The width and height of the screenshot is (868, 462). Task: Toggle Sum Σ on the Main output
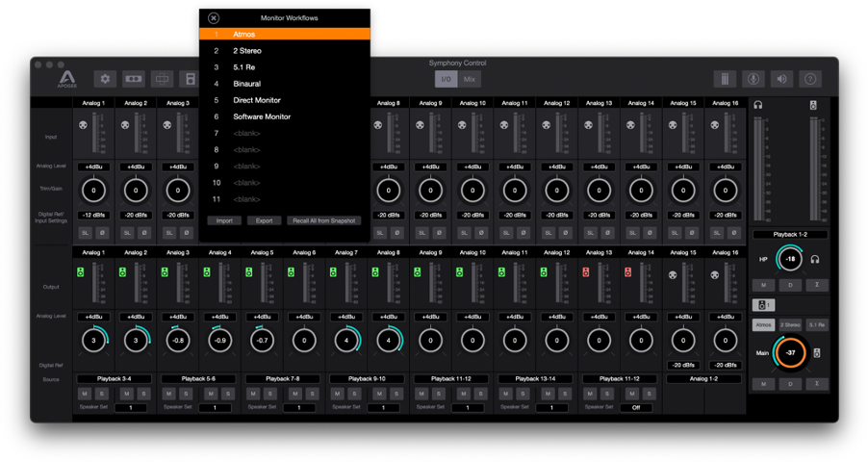817,383
